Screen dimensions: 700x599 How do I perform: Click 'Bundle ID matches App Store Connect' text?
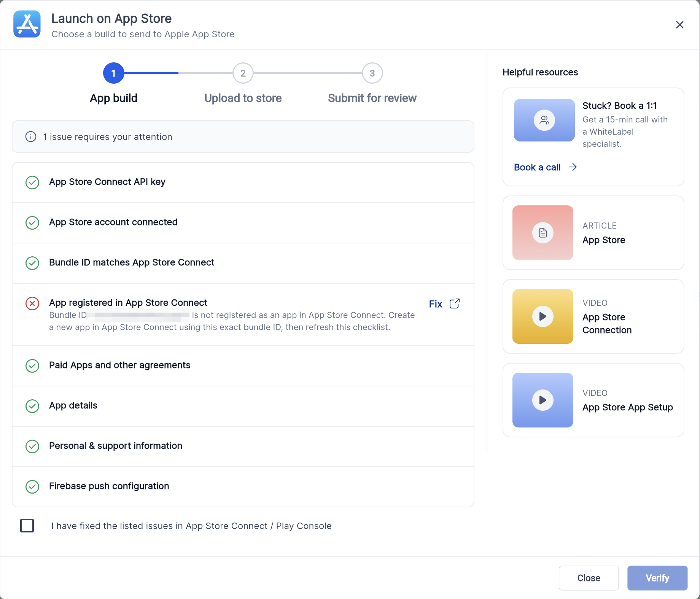click(132, 262)
